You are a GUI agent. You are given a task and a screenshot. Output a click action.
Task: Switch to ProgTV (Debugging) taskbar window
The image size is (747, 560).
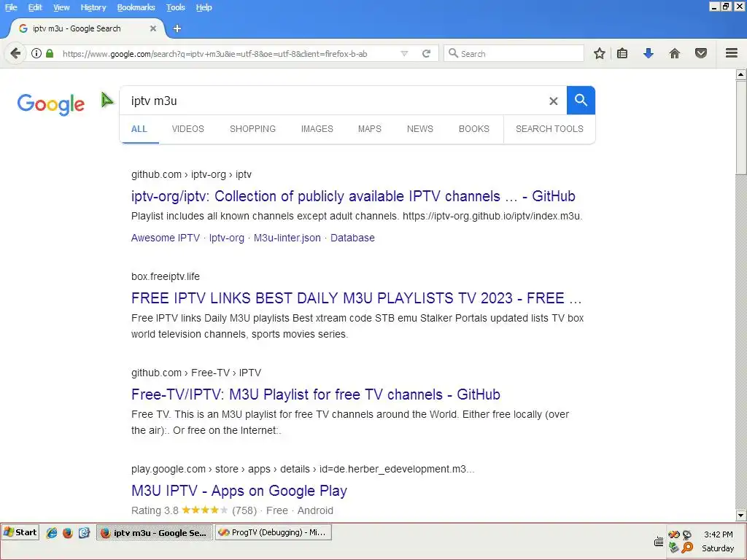pos(274,532)
